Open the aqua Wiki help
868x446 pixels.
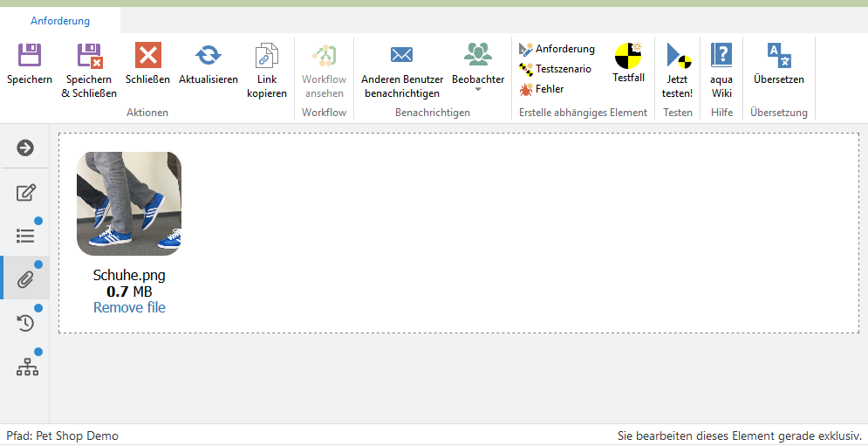pyautogui.click(x=721, y=57)
